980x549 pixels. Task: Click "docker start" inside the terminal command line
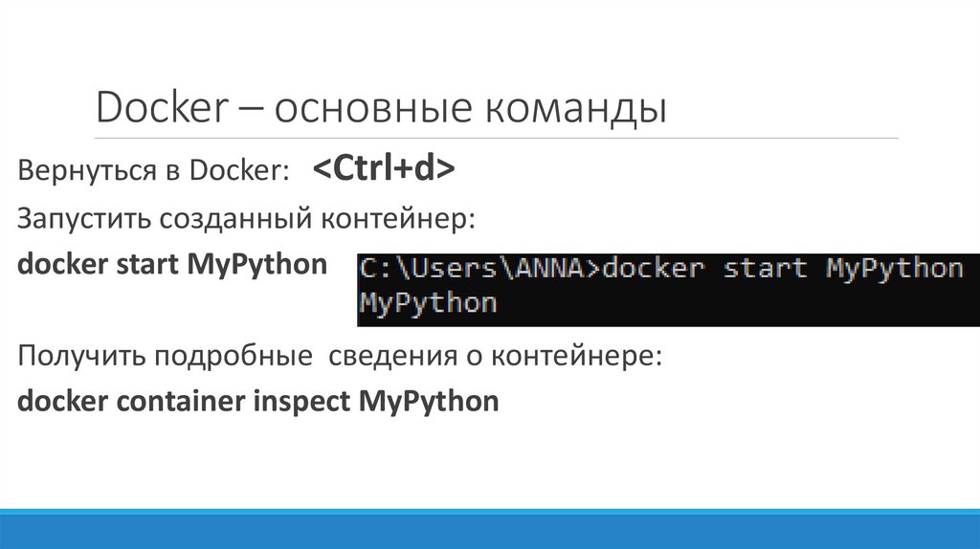coord(704,269)
